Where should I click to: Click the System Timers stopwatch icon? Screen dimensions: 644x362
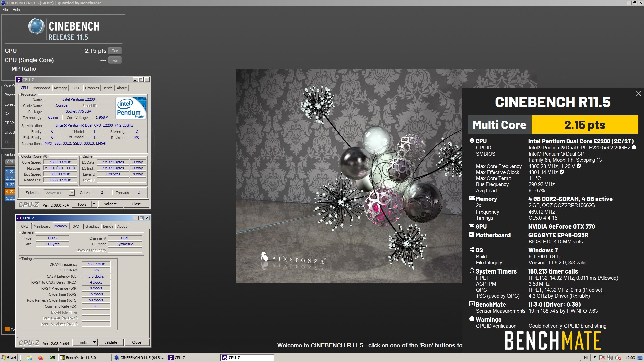[472, 271]
